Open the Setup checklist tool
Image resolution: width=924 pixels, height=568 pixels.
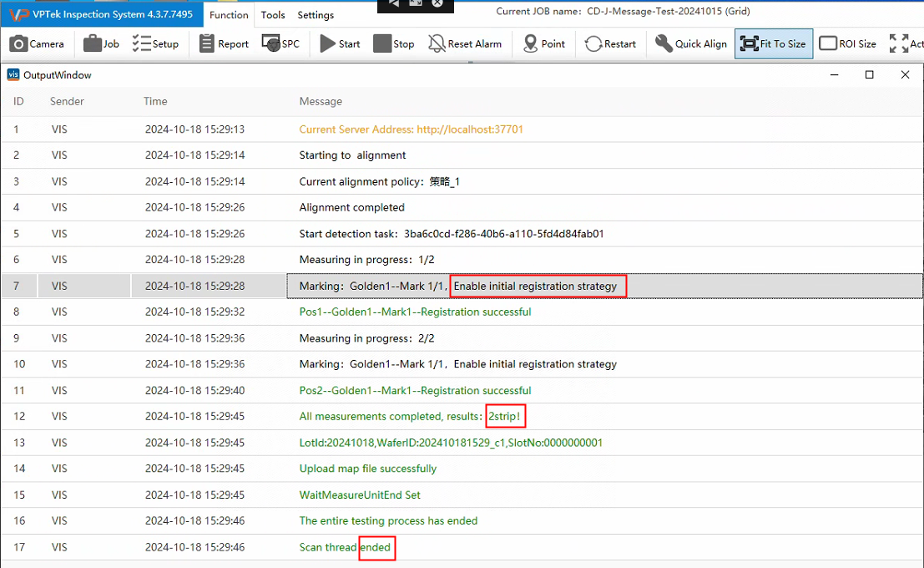pos(155,43)
